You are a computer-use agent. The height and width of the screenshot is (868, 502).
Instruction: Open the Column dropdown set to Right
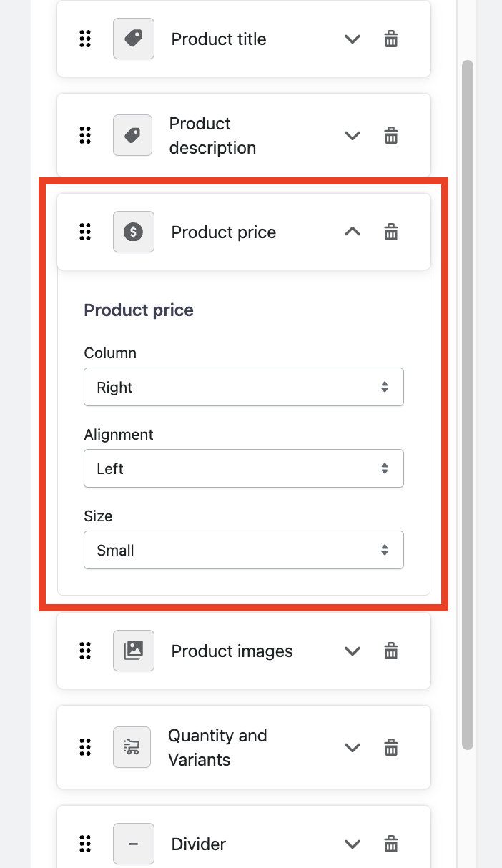click(x=244, y=387)
